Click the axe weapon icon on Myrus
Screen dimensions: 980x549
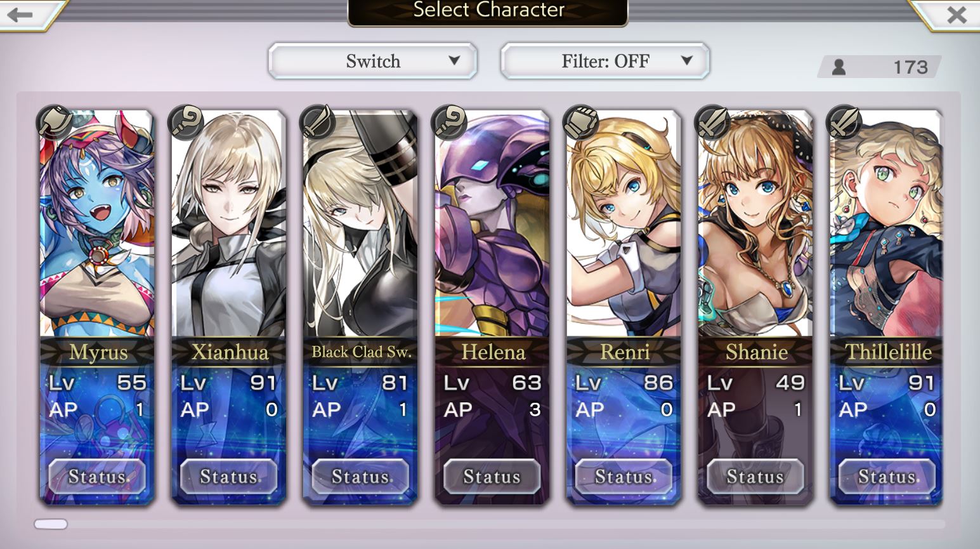point(53,122)
